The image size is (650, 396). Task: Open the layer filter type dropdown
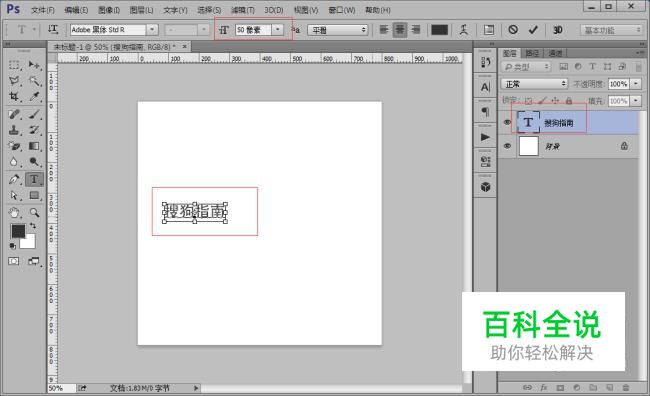click(x=526, y=67)
